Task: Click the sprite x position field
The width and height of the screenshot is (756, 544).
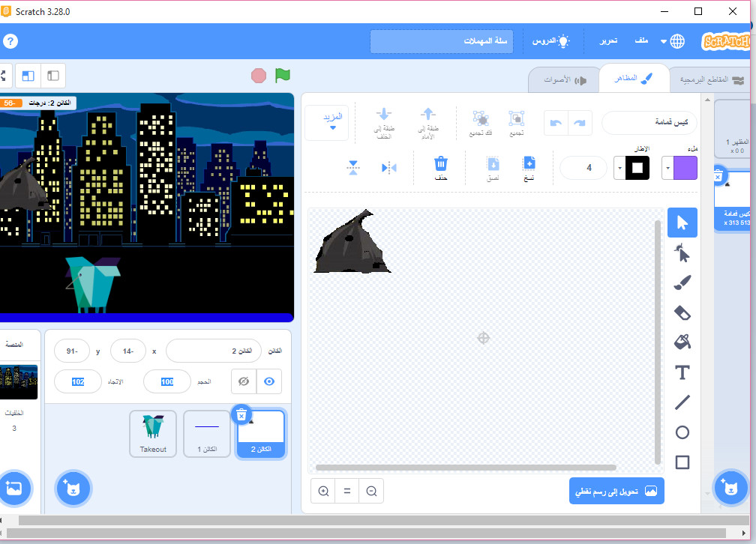Action: pos(127,351)
